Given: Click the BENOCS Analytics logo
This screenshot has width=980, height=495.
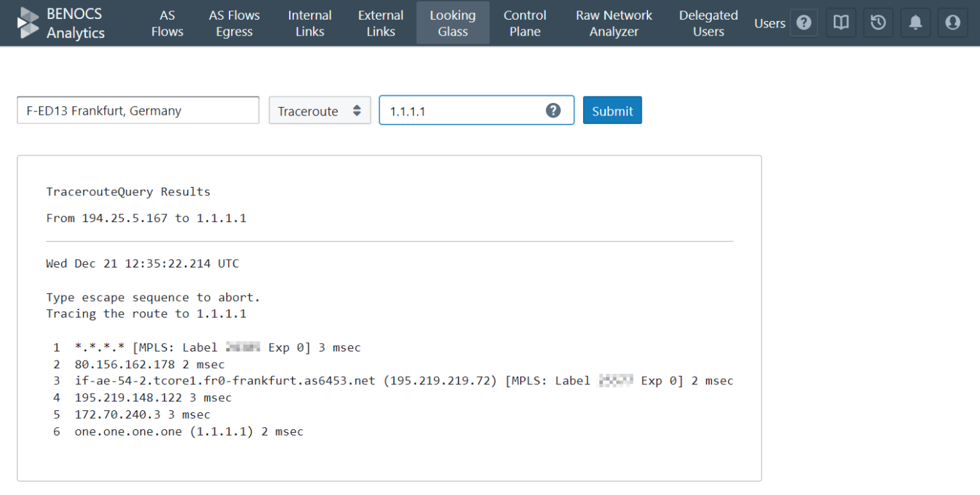Looking at the screenshot, I should pos(61,23).
